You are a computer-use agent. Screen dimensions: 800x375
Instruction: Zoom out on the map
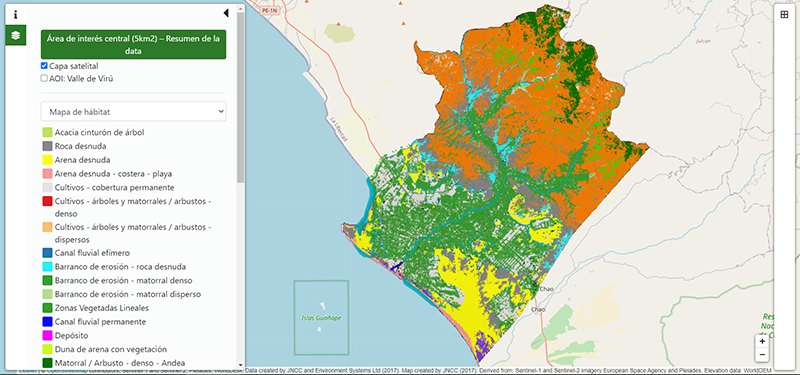pos(762,355)
